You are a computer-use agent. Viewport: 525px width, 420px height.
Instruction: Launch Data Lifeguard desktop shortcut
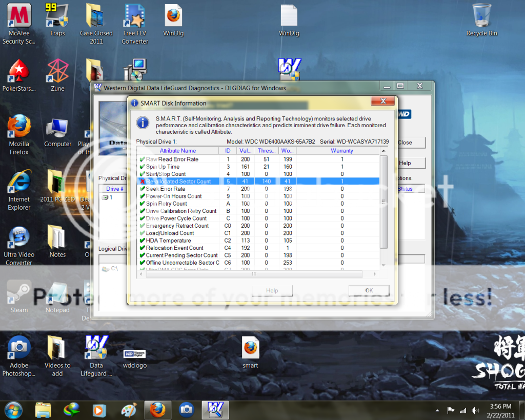point(96,356)
